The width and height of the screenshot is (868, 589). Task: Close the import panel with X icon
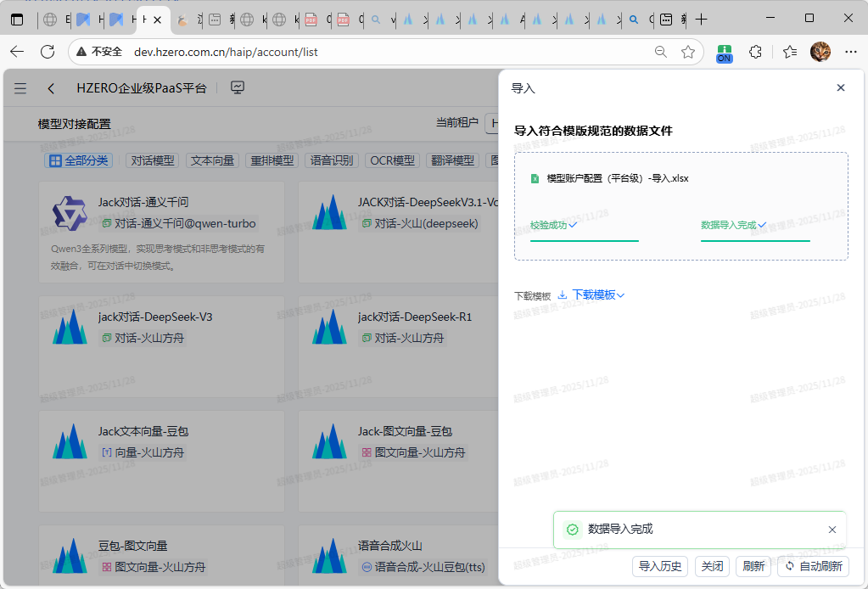coord(840,88)
